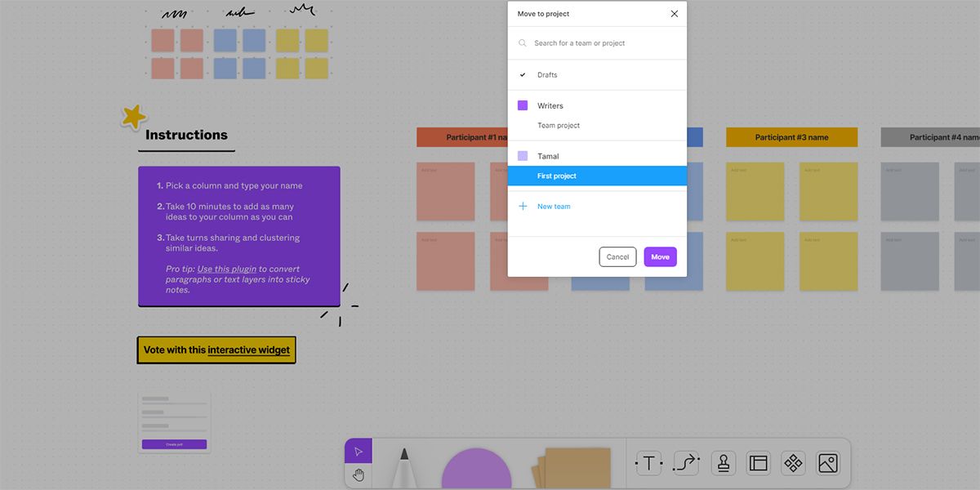Choose Team project under Writers
This screenshot has width=980, height=490.
coord(597,126)
